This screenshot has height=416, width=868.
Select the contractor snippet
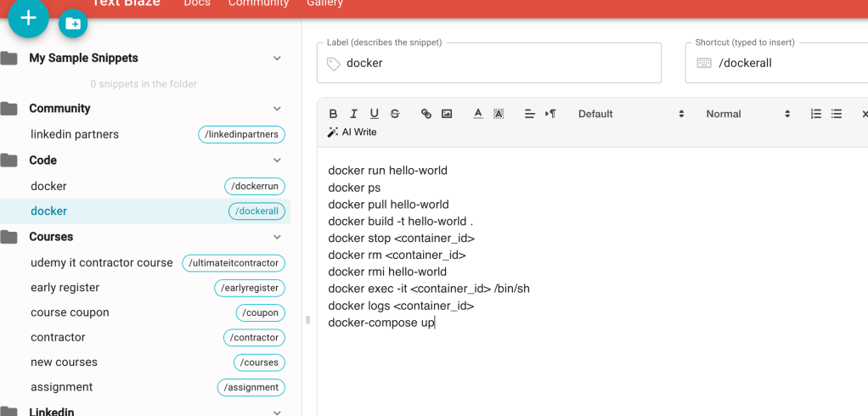[x=145, y=337]
